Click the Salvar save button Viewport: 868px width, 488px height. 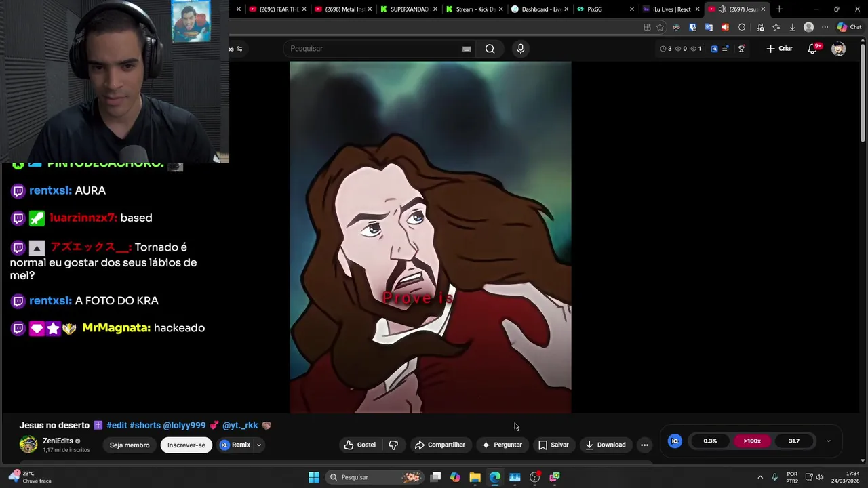pyautogui.click(x=553, y=445)
